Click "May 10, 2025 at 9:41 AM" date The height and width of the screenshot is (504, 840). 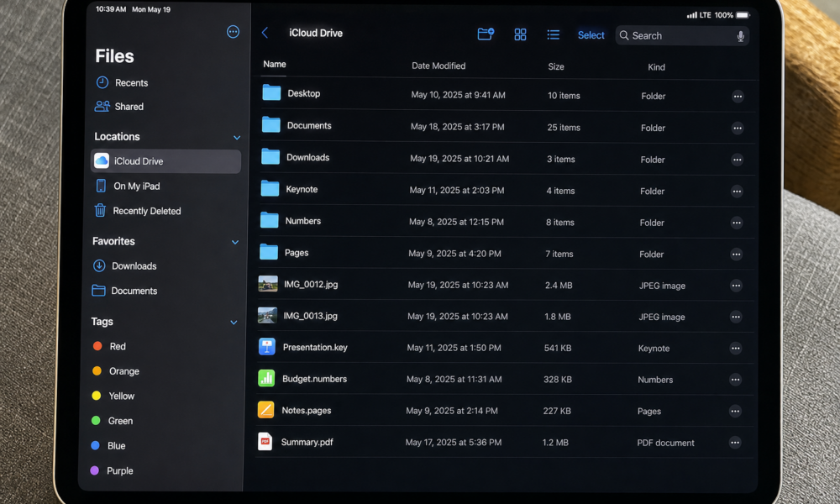[x=458, y=95]
